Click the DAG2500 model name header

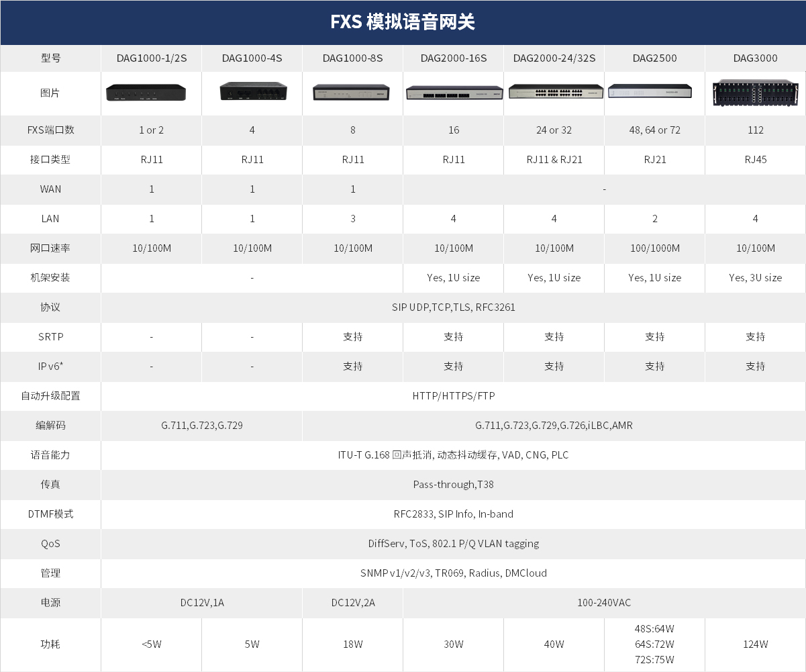click(654, 58)
